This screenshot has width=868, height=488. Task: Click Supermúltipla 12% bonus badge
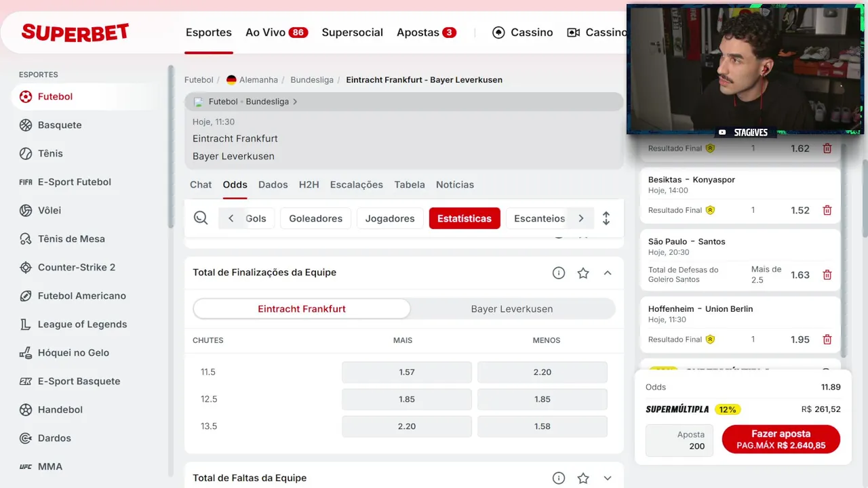pyautogui.click(x=728, y=409)
